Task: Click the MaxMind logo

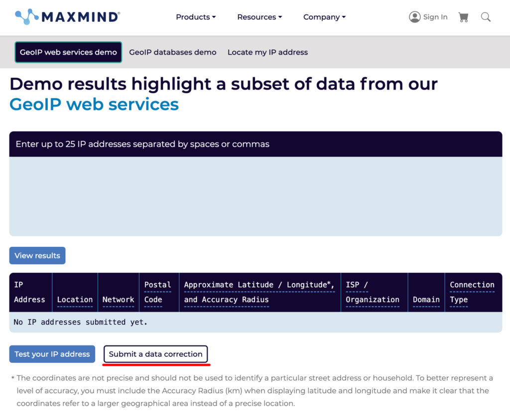Action: [x=67, y=17]
